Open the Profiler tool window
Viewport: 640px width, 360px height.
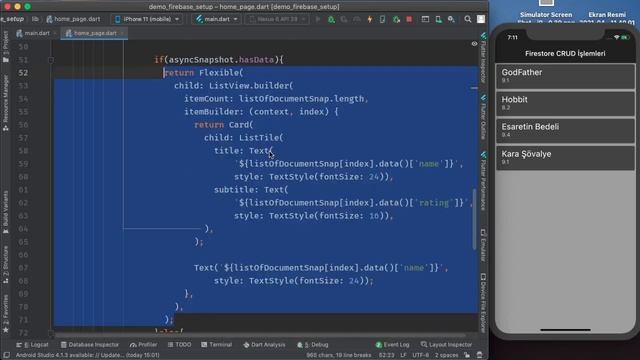pos(144,345)
